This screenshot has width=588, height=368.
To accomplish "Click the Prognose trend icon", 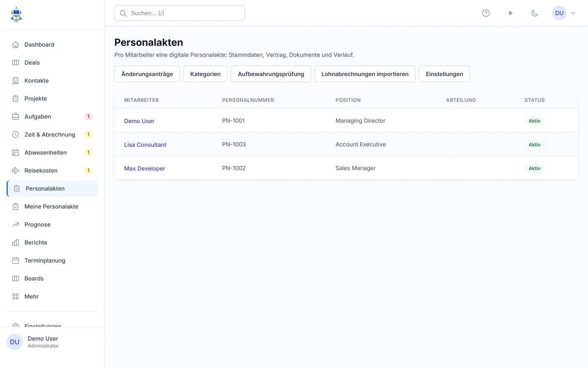I will pos(15,224).
